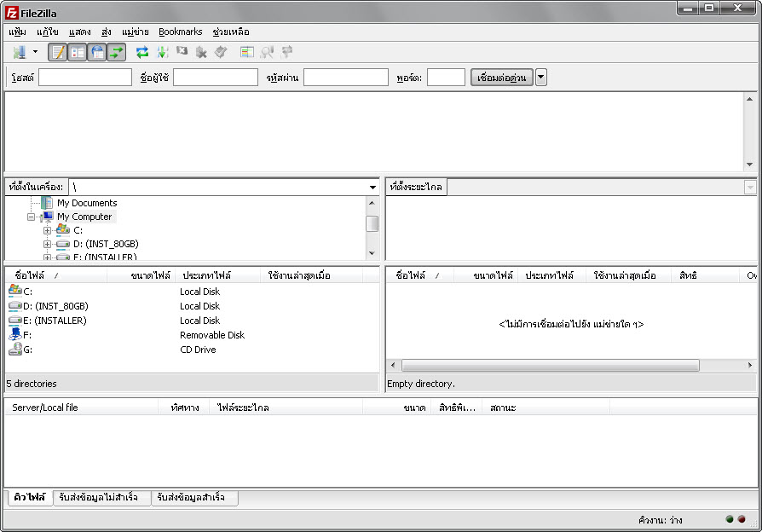This screenshot has width=762, height=532.
Task: Open the Bookmarks menu
Action: 180,32
